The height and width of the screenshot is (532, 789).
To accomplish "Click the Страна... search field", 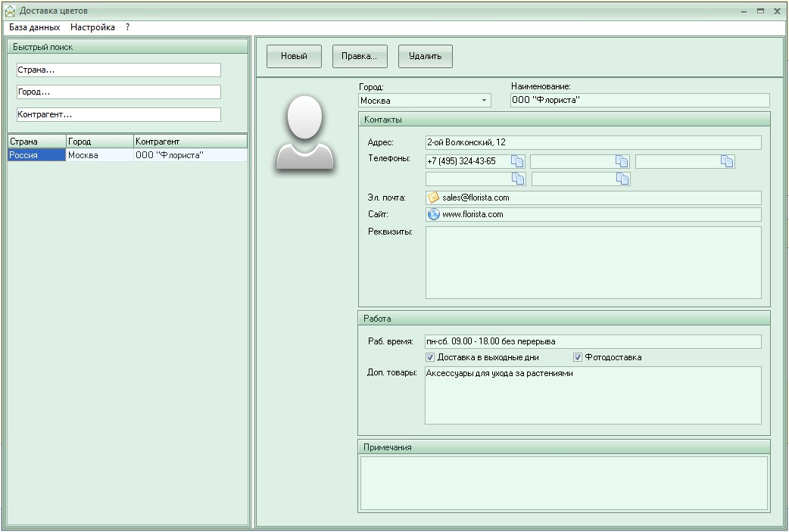I will 119,70.
